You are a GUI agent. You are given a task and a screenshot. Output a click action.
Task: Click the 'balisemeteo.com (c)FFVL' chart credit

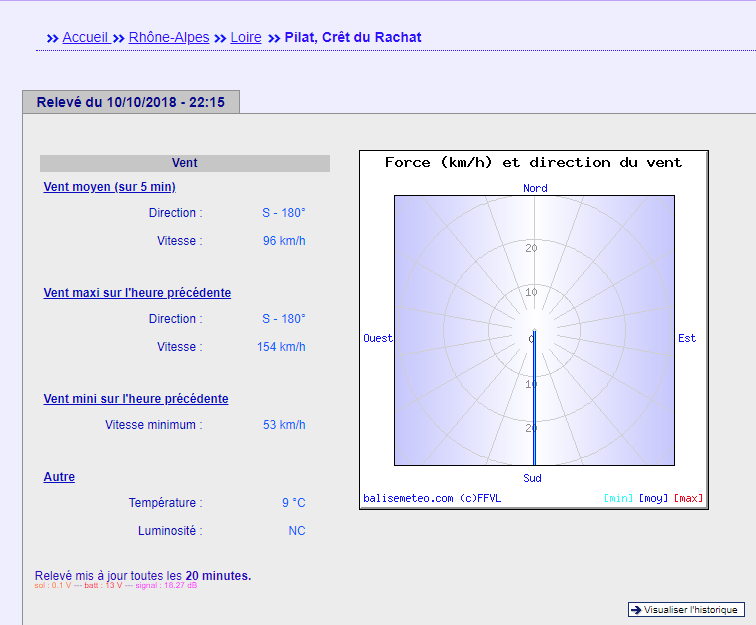pyautogui.click(x=432, y=498)
